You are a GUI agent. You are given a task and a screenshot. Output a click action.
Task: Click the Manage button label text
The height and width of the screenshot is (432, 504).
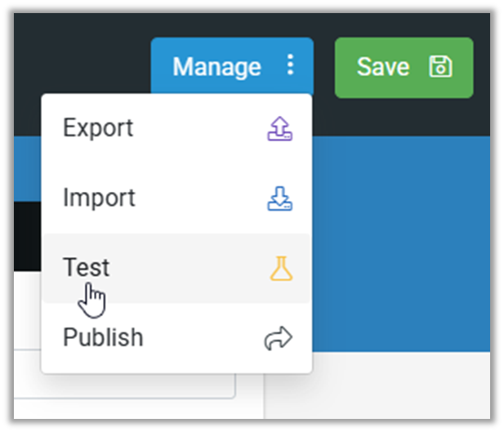click(x=216, y=67)
